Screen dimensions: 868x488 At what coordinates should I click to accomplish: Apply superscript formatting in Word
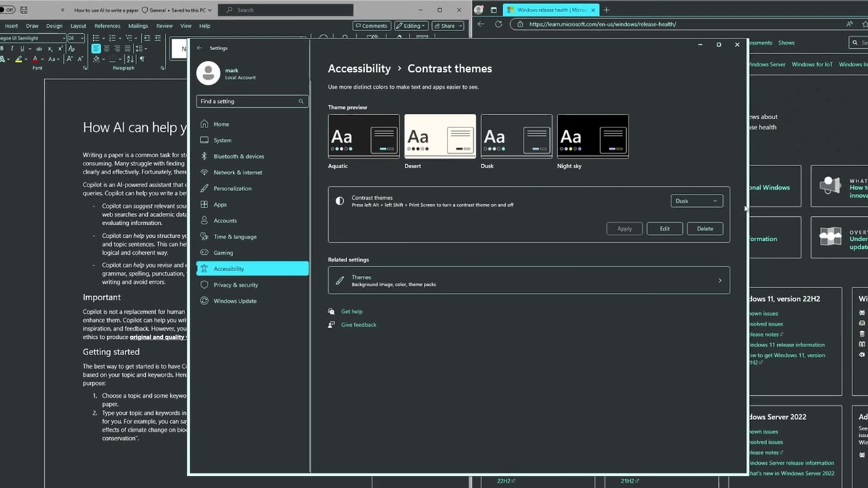(x=60, y=48)
